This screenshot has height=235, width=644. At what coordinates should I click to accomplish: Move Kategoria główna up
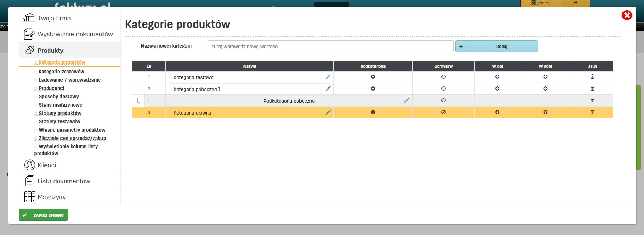[x=545, y=112]
